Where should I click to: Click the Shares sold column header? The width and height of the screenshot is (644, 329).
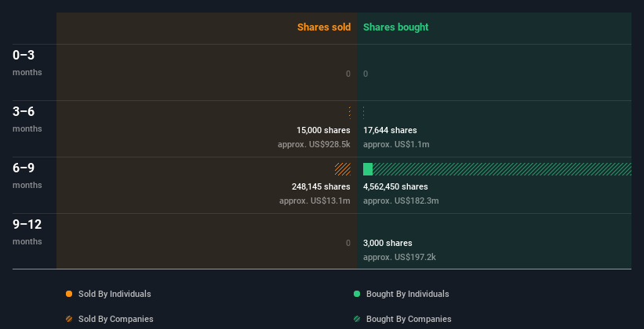tap(324, 27)
